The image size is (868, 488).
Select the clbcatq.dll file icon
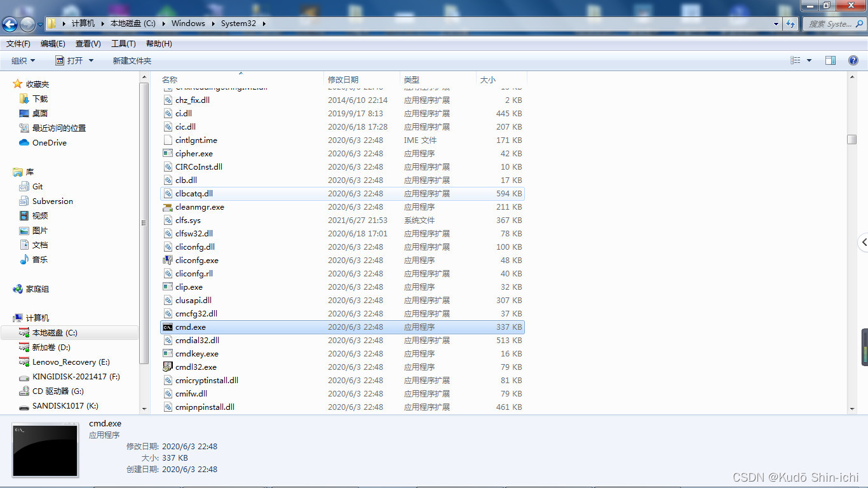coord(168,194)
